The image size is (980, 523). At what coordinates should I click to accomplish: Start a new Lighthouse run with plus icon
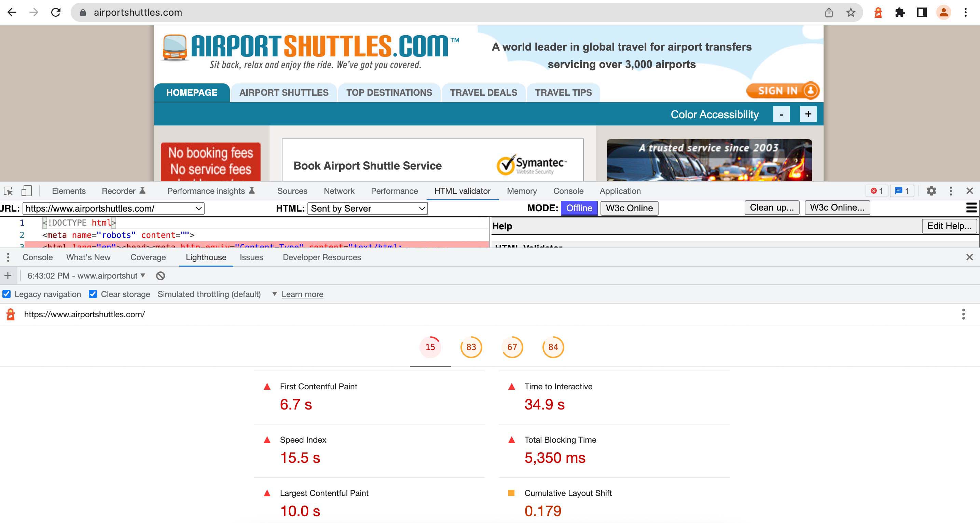pos(8,275)
